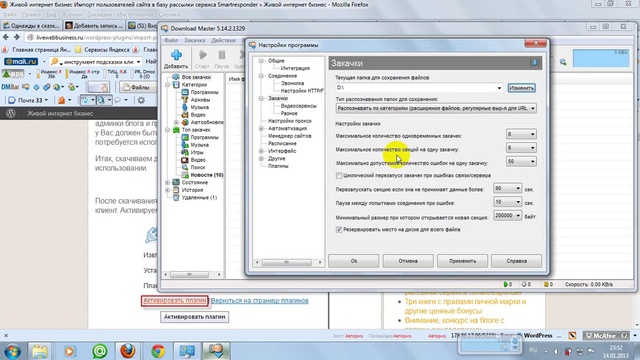Click the Firefox taskbar icon
This screenshot has width=640, height=360.
pos(128,351)
